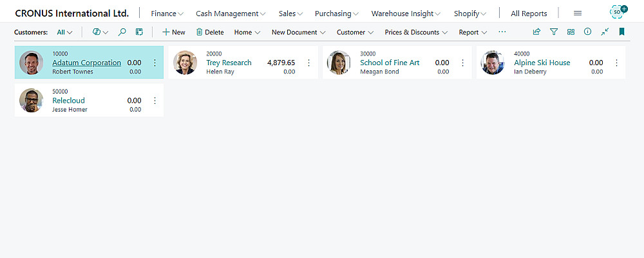Click the search magnifier icon

pyautogui.click(x=122, y=32)
